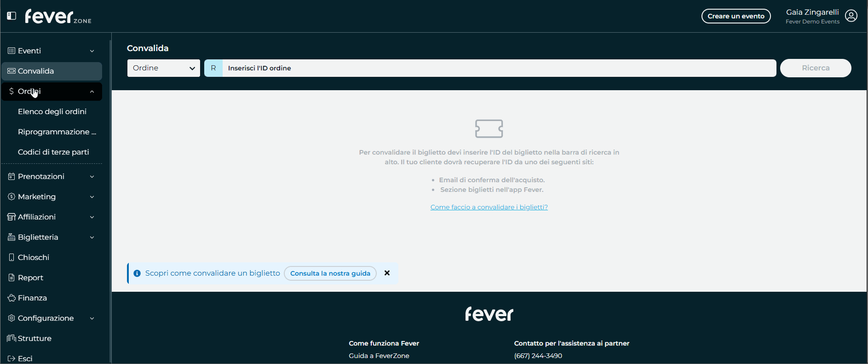Expand the Affiliazioni chevron
The height and width of the screenshot is (364, 868).
pyautogui.click(x=92, y=217)
